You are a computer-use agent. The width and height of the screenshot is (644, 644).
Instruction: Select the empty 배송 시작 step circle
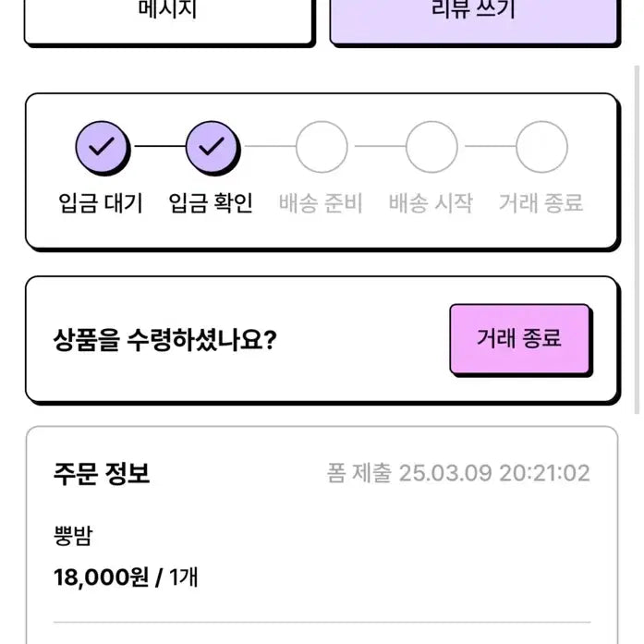[x=431, y=147]
